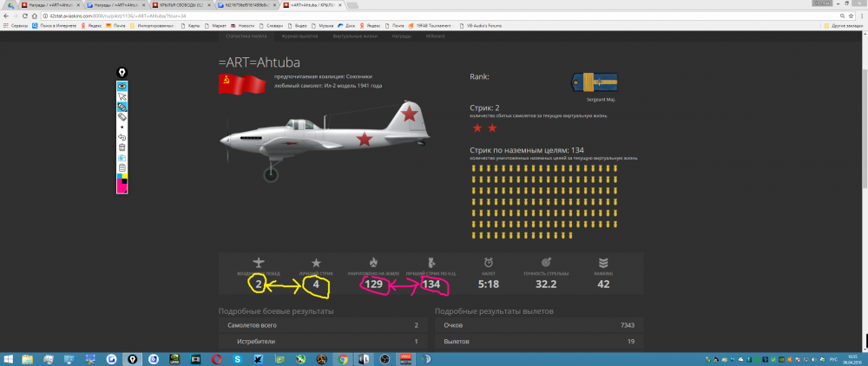
Task: Open the Новости bookmark
Action: pos(242,25)
